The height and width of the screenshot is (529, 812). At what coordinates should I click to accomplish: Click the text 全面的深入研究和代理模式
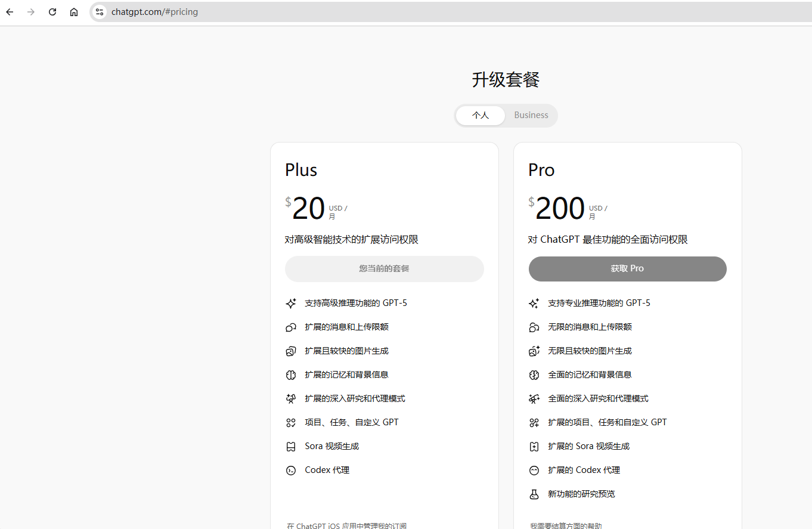pos(599,398)
